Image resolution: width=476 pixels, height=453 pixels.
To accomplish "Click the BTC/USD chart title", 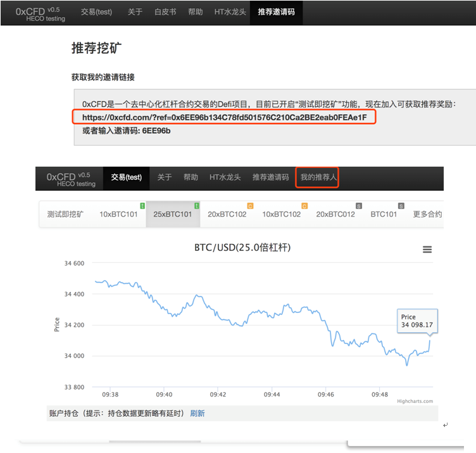I will click(x=242, y=247).
